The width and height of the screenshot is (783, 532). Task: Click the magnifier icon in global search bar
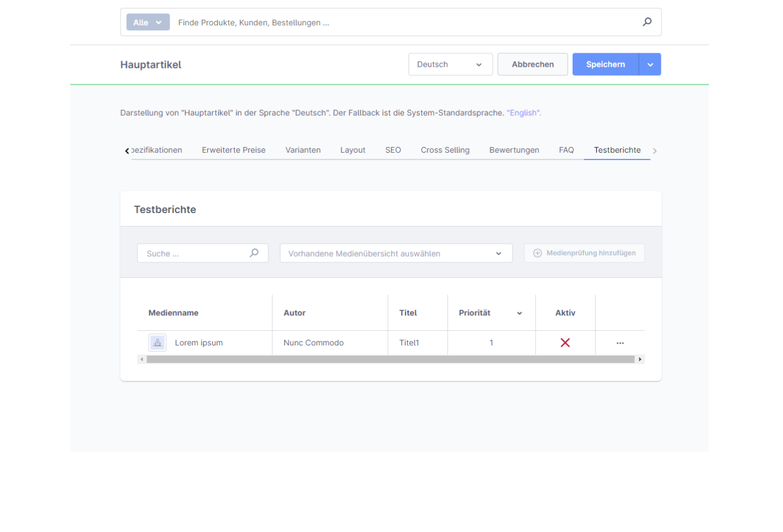pos(647,22)
